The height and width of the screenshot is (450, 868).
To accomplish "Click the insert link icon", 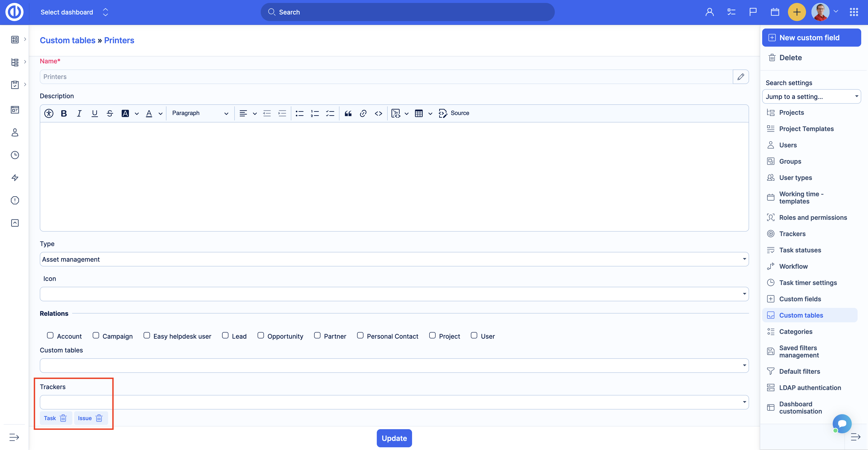I will pyautogui.click(x=363, y=113).
